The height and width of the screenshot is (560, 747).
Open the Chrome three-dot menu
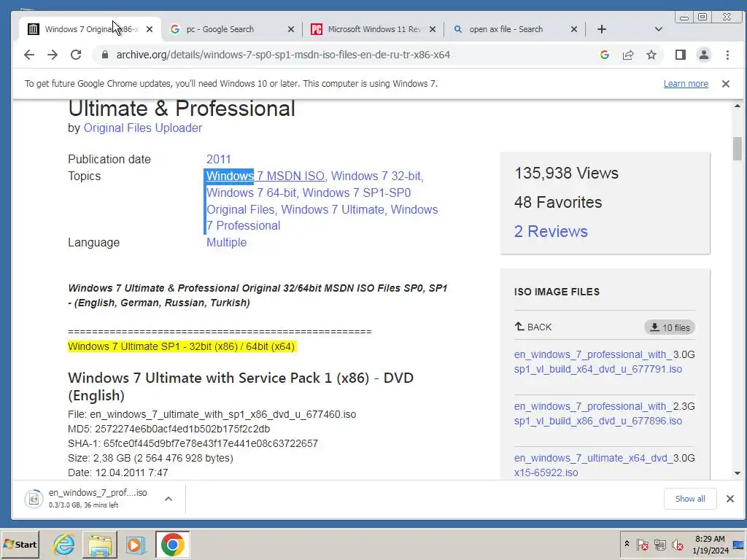[727, 55]
